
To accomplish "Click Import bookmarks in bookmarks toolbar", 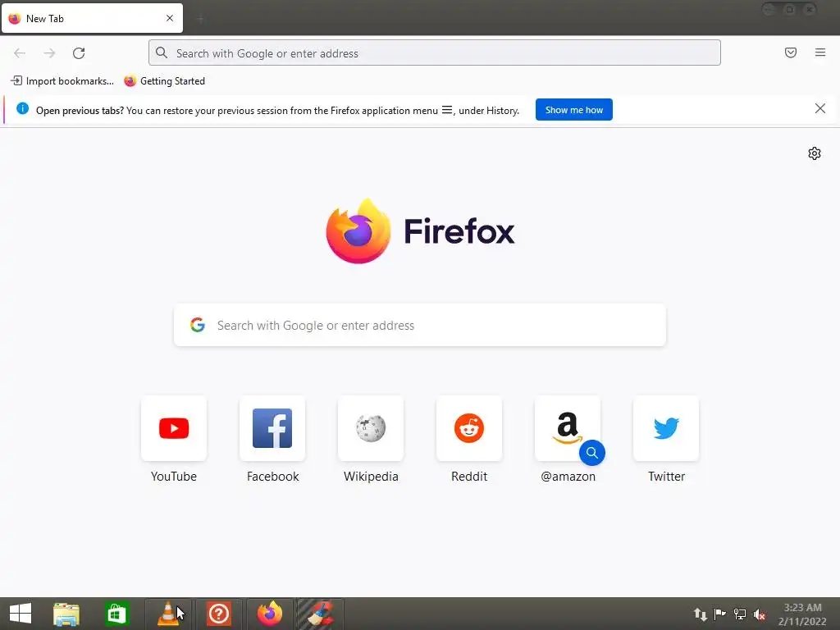I will (x=62, y=81).
